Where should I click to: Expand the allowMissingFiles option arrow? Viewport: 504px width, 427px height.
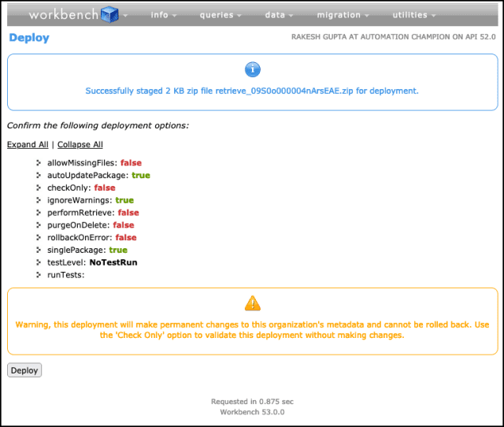[x=38, y=163]
